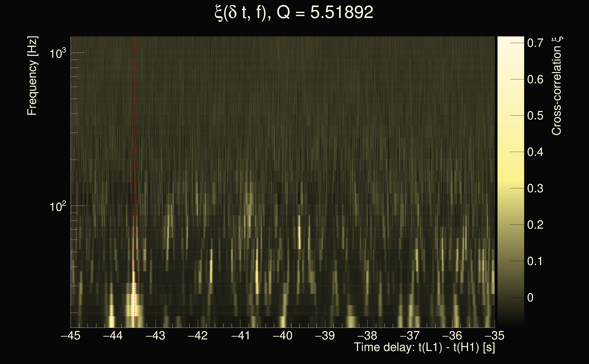This screenshot has width=589, height=364.
Task: Click the -42 tick label on time axis
Action: pos(198,336)
